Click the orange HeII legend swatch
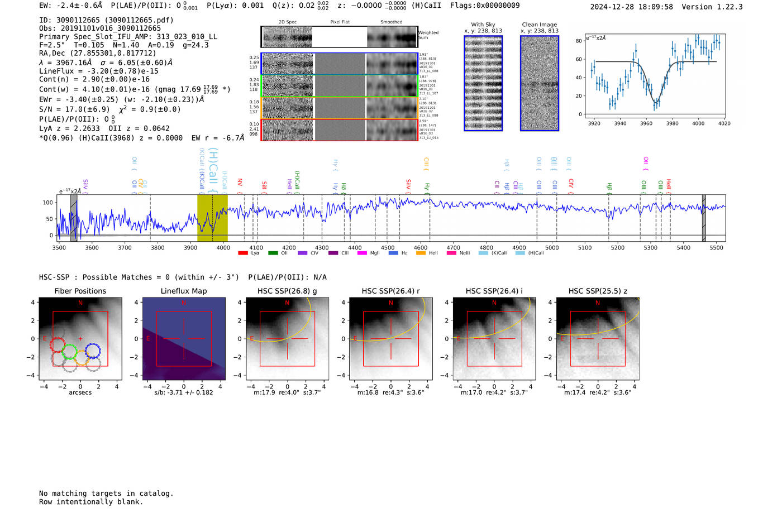The height and width of the screenshot is (532, 782). 421,253
